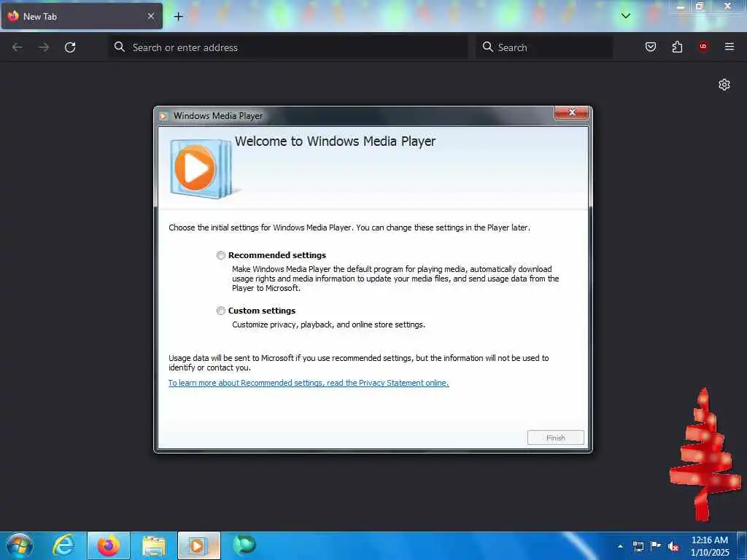Image resolution: width=747 pixels, height=560 pixels.
Task: Open the Firefox hamburger application menu
Action: point(729,47)
